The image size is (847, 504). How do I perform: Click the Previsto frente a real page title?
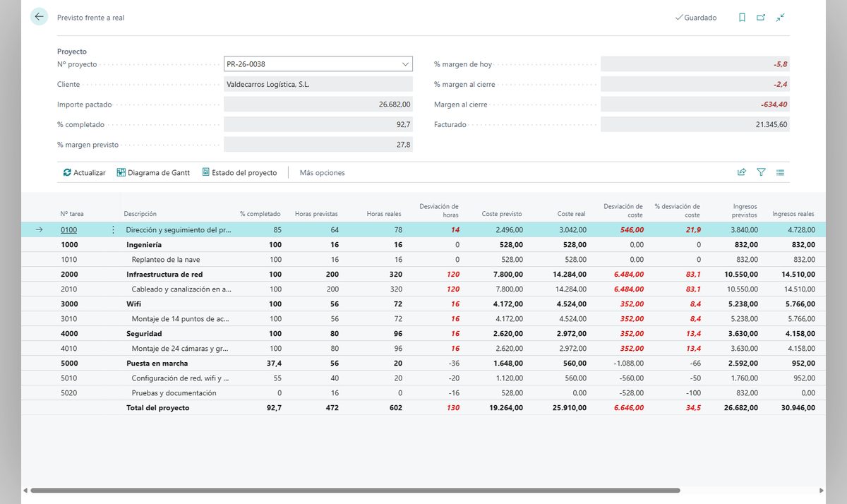click(90, 18)
